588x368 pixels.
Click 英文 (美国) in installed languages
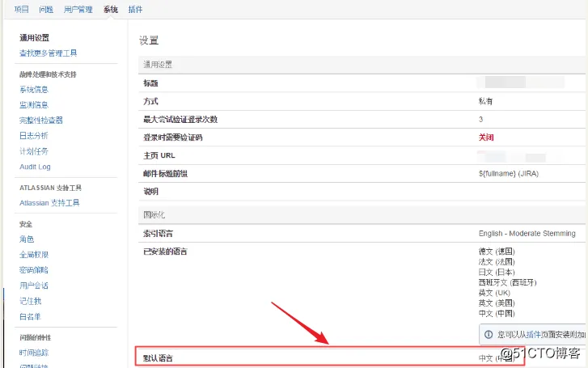point(497,302)
